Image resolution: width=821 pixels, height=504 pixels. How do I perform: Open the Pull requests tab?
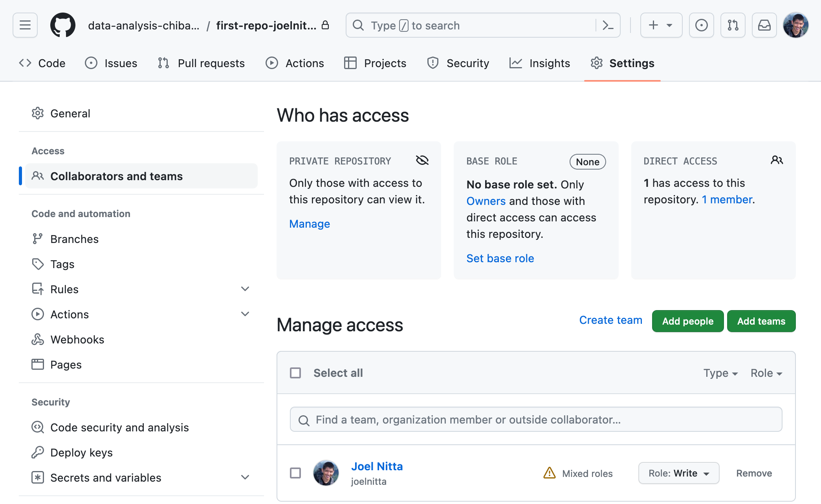pos(202,63)
